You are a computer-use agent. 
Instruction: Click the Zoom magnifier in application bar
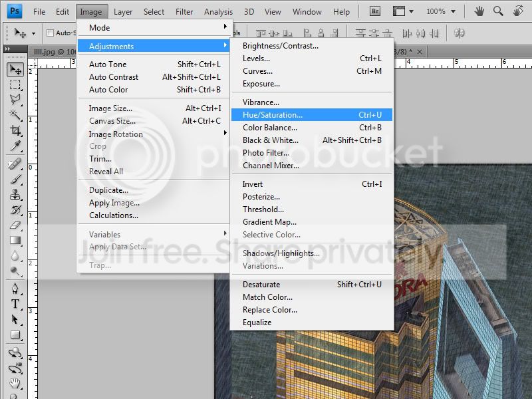click(498, 11)
